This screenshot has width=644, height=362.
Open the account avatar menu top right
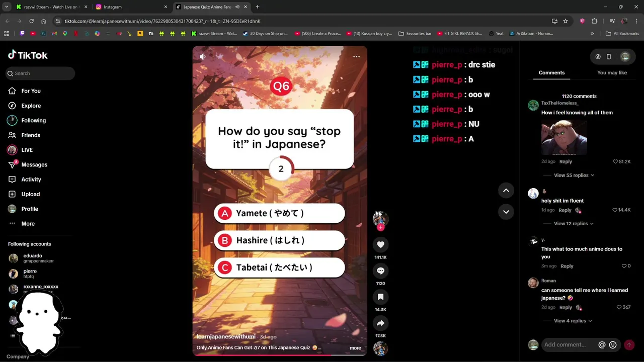tap(625, 57)
